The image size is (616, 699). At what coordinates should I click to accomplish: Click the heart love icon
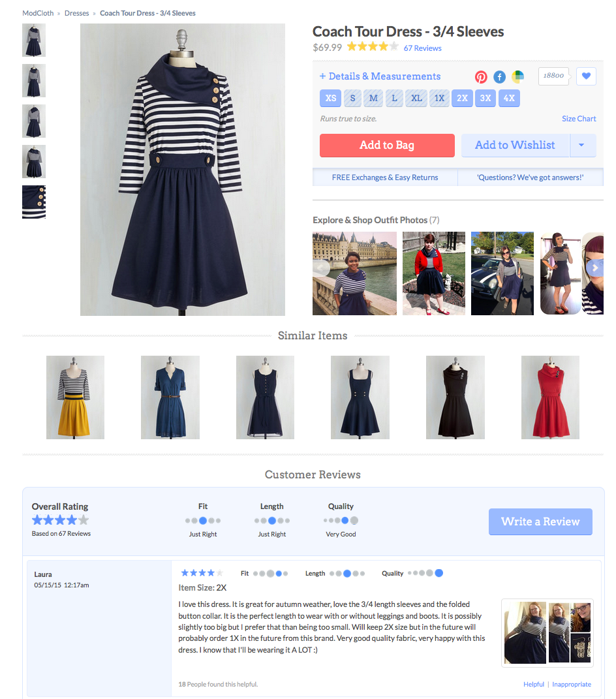tap(586, 76)
